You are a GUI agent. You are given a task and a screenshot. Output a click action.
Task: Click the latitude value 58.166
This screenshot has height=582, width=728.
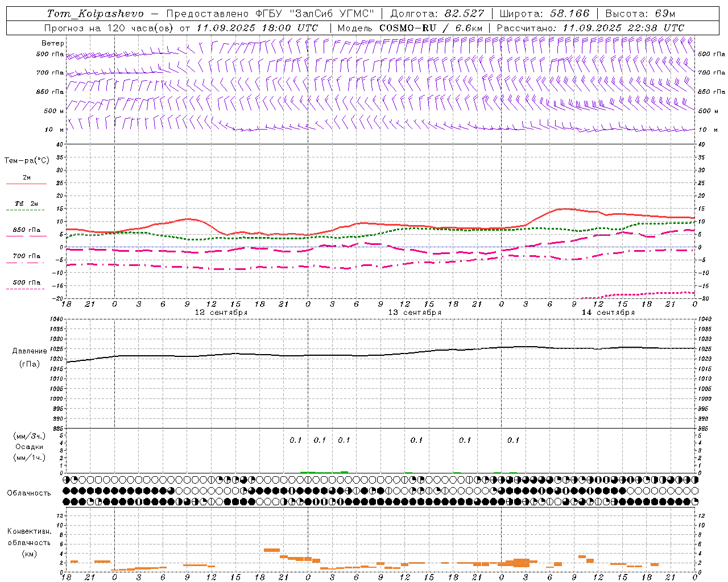[x=569, y=14]
